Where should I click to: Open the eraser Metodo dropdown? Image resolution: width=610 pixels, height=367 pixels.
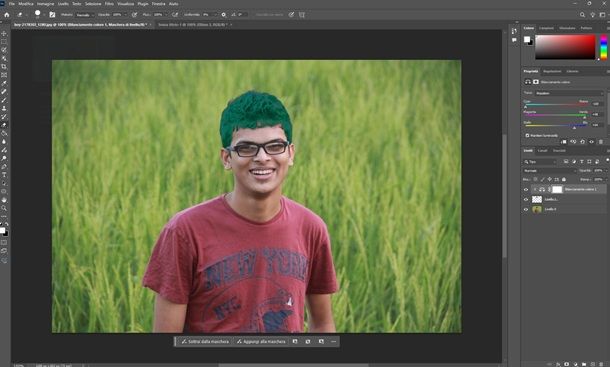coord(85,15)
